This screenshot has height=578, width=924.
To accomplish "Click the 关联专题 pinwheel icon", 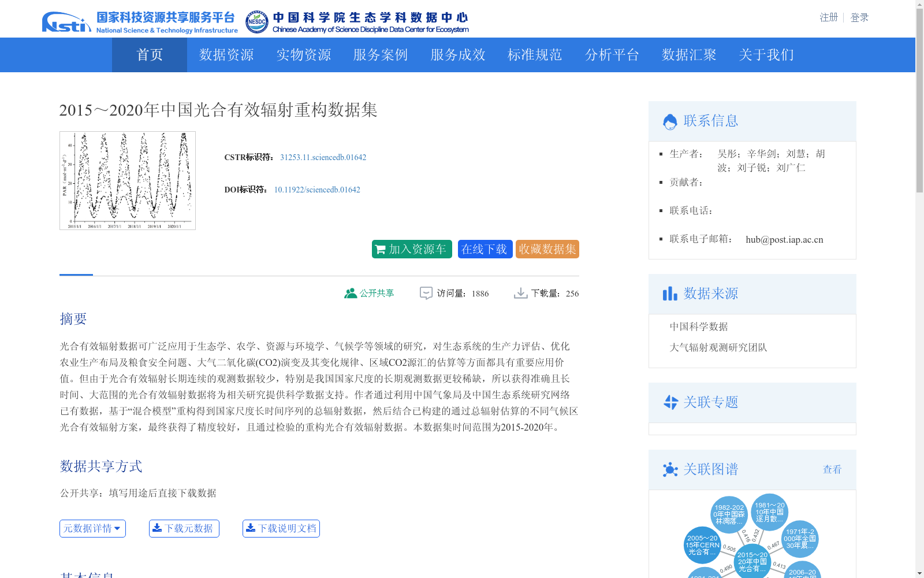I will pos(670,402).
